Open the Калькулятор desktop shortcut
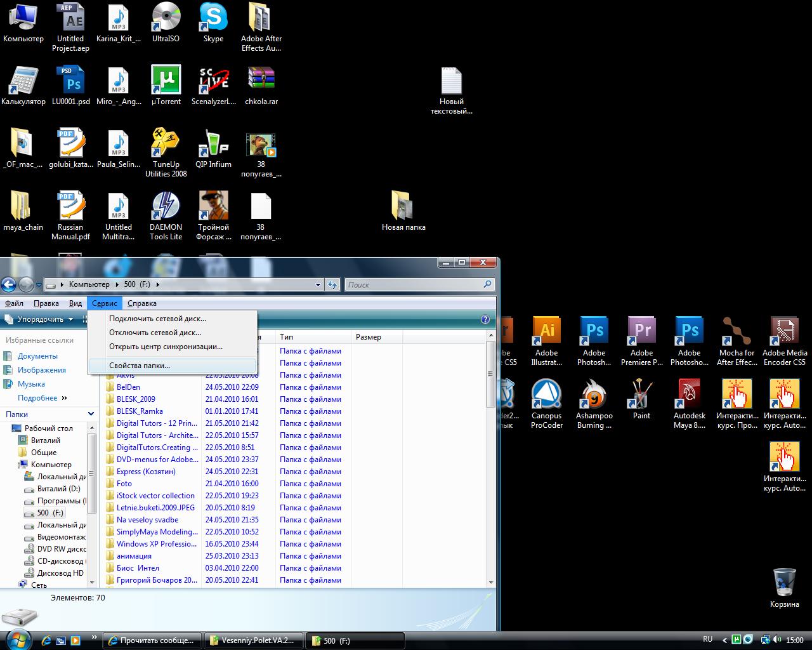 [x=23, y=86]
